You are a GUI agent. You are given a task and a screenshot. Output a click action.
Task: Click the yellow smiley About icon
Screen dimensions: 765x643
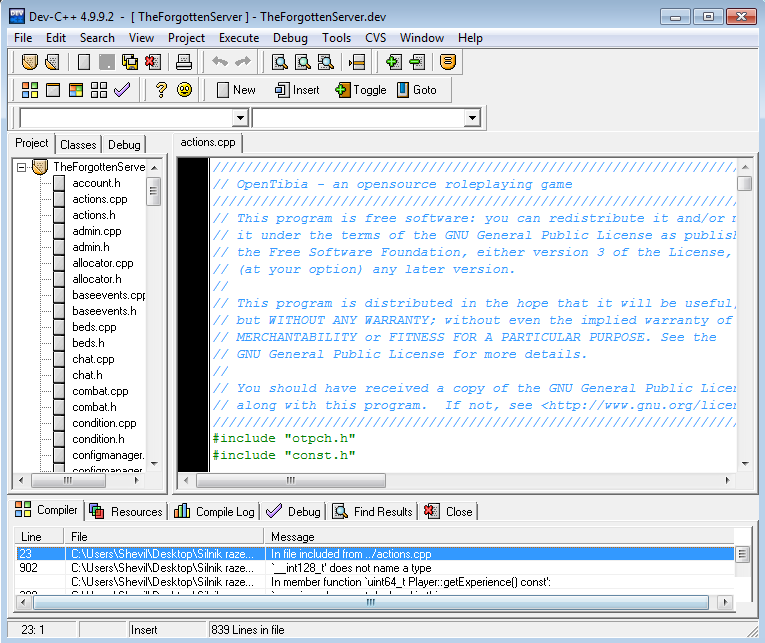pos(184,90)
